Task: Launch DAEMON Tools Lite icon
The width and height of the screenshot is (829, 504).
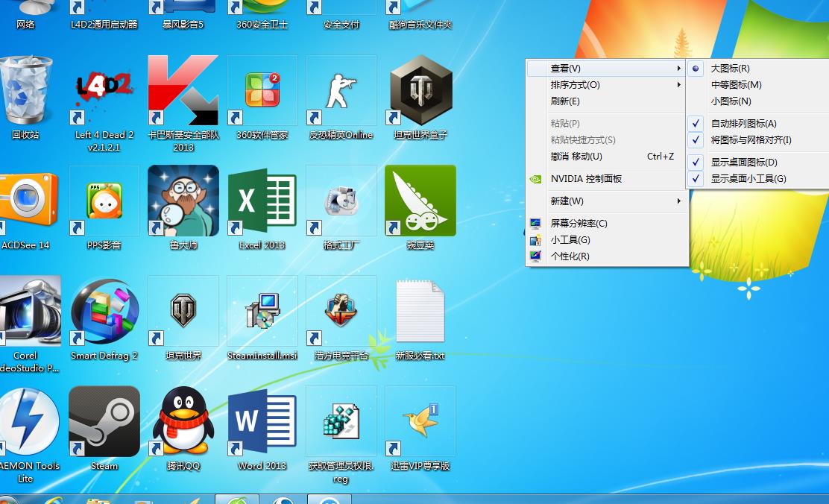Action: pyautogui.click(x=30, y=421)
